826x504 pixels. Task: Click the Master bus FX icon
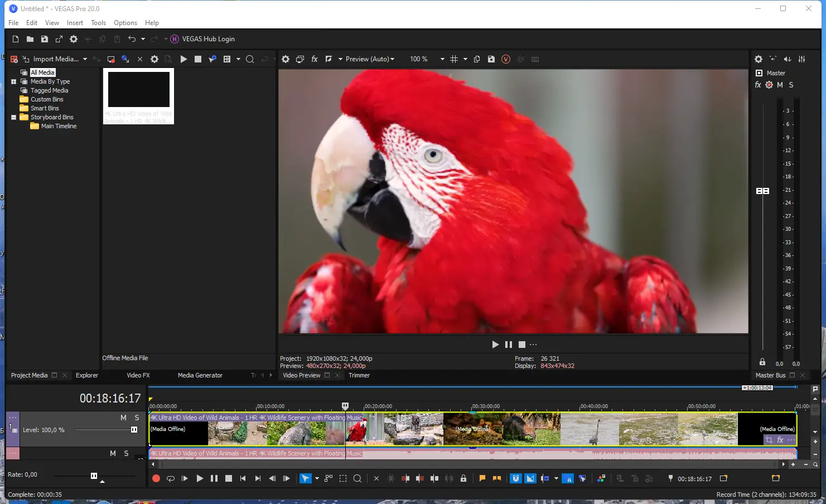pyautogui.click(x=758, y=85)
